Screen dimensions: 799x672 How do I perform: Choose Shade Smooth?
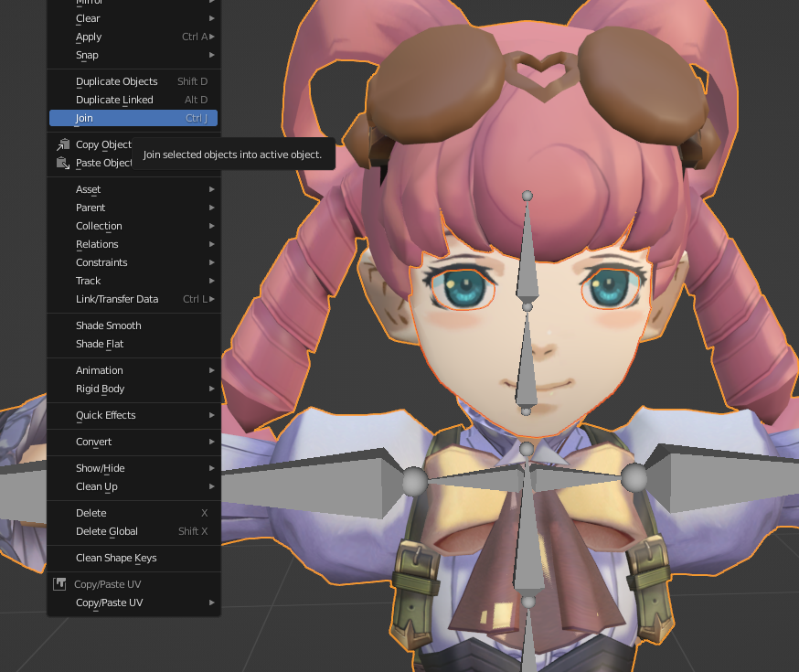tap(133, 326)
